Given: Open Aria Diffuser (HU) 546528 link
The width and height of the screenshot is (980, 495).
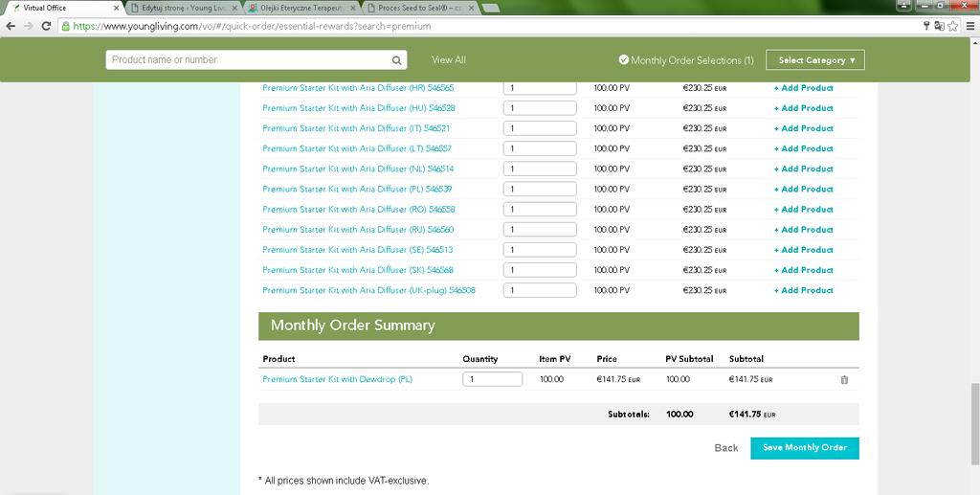Looking at the screenshot, I should 359,108.
